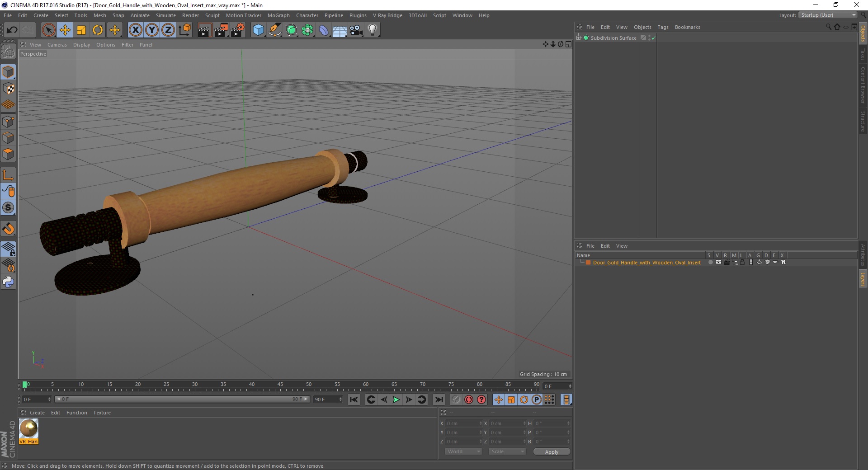Screen dimensions: 868x470
Task: Click the Apply button
Action: click(552, 451)
